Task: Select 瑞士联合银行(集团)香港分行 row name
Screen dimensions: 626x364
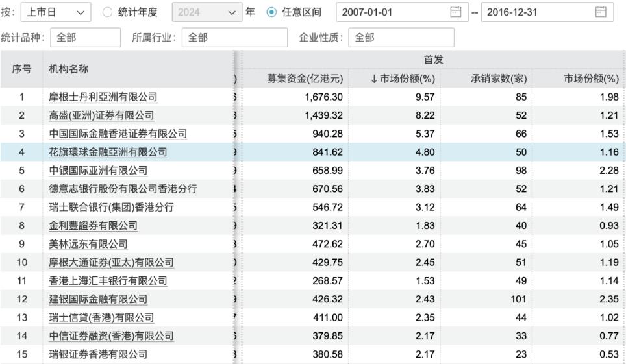Action: (112, 207)
